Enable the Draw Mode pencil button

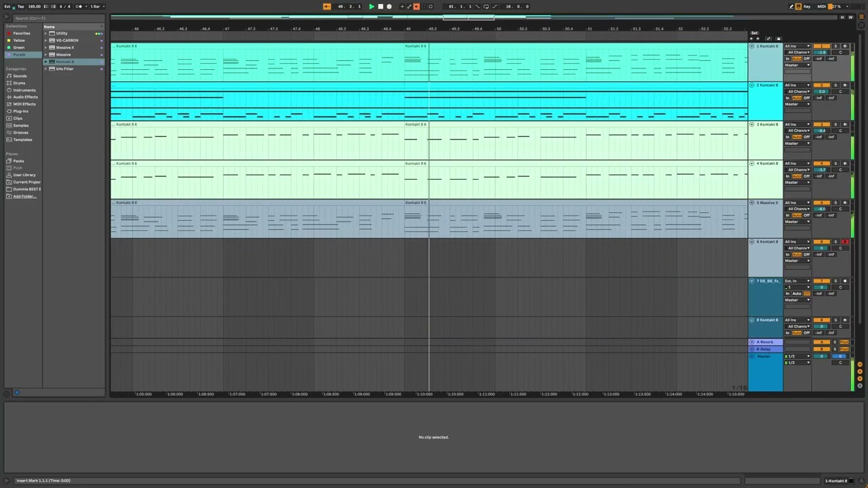[x=791, y=6]
